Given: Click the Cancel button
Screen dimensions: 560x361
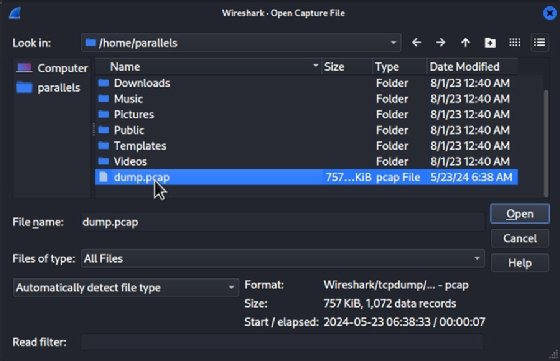Looking at the screenshot, I should click(520, 238).
